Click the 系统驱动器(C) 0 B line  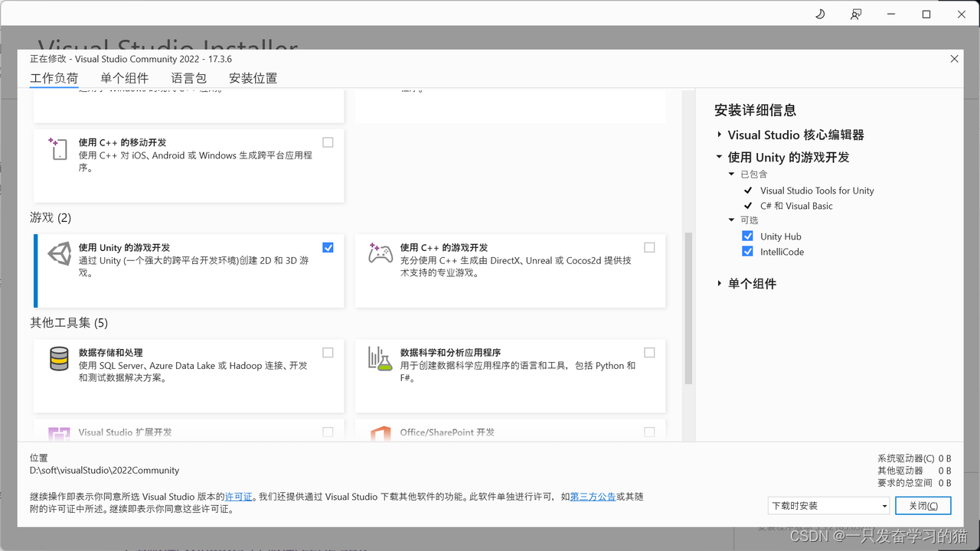point(914,458)
